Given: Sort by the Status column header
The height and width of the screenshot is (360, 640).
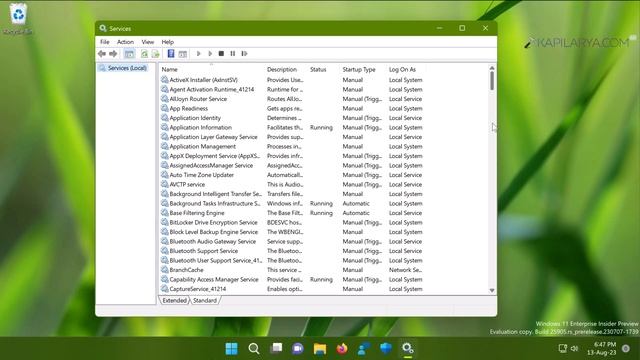Looking at the screenshot, I should pos(323,69).
